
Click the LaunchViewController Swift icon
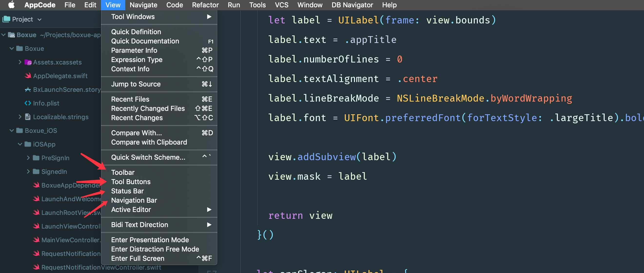(36, 226)
